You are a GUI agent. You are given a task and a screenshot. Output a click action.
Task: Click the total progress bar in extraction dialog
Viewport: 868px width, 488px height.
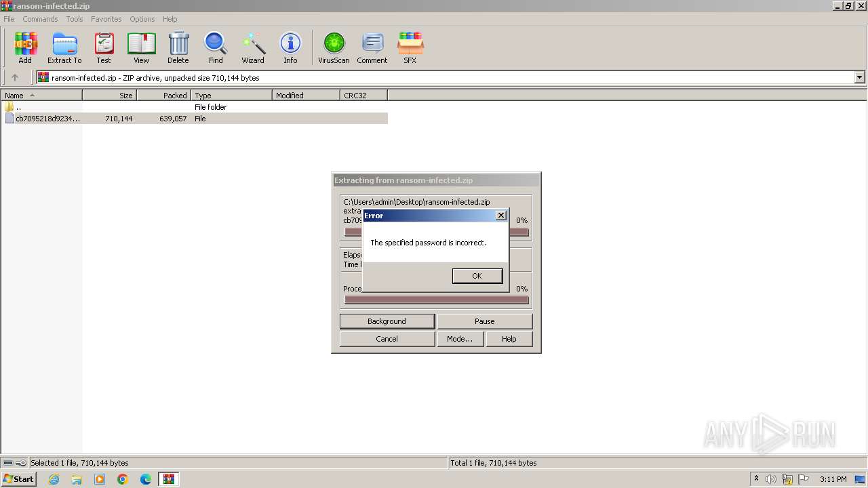click(x=437, y=300)
